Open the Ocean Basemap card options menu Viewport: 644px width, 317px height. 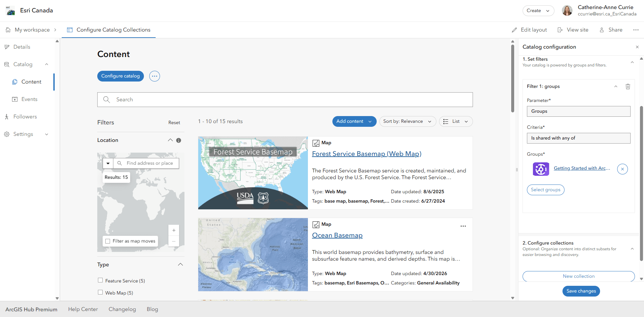pyautogui.click(x=463, y=226)
